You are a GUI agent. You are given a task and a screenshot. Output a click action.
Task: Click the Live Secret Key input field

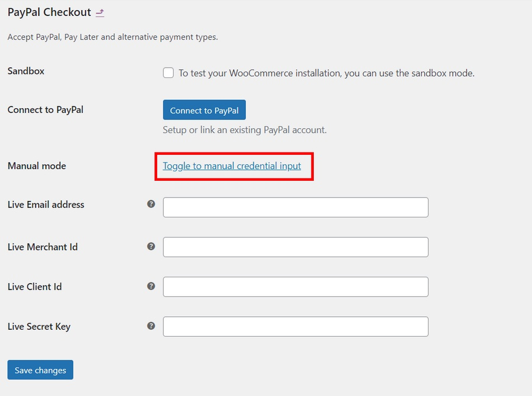295,326
